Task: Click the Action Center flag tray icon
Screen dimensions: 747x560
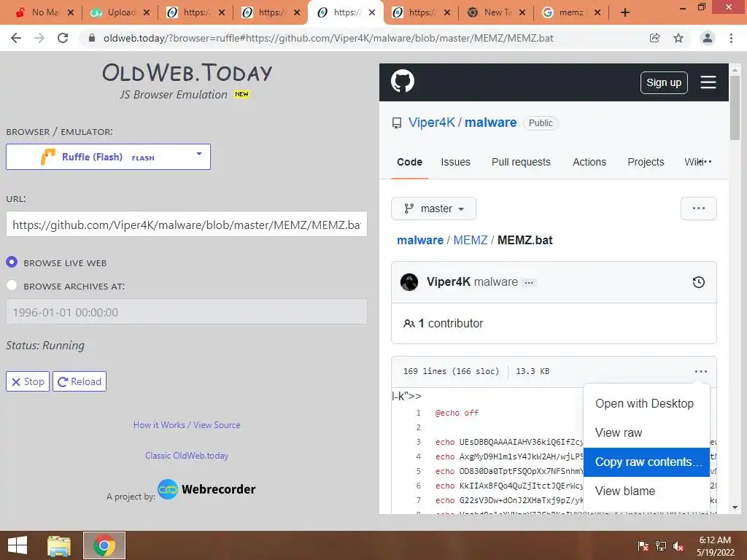Action: 643,547
